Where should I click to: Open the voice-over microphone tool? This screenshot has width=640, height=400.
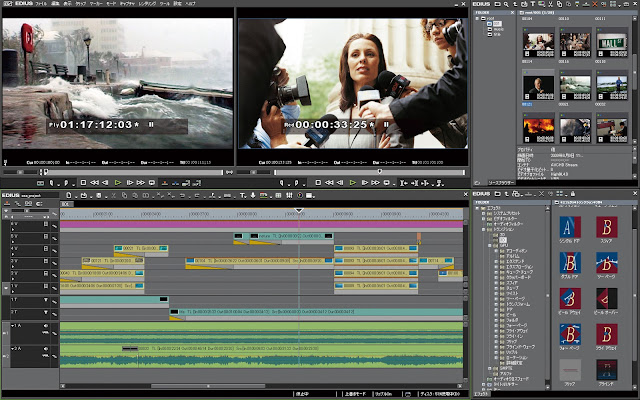click(x=253, y=196)
